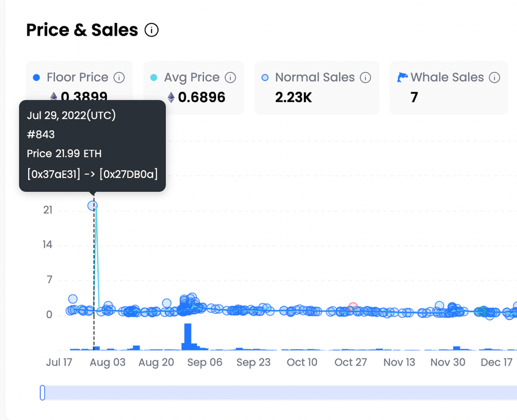The height and width of the screenshot is (420, 517).
Task: Click the green sale marker near Dec 17
Action: 482,311
